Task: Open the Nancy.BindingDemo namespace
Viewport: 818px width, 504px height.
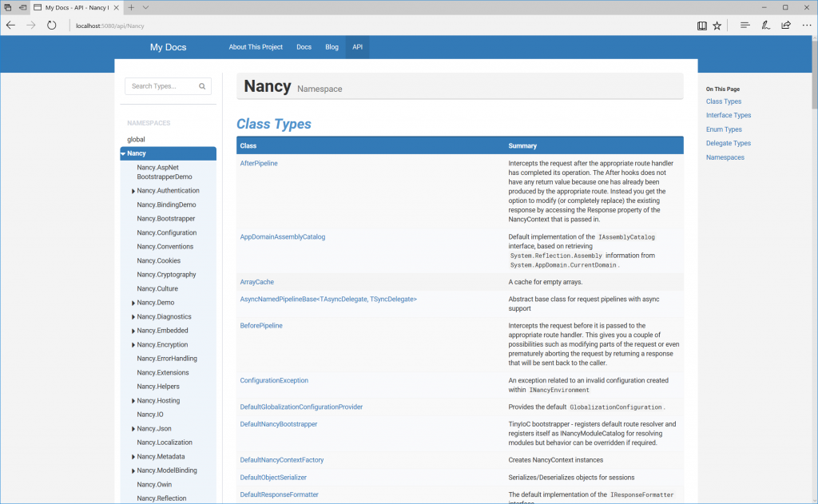Action: point(166,204)
